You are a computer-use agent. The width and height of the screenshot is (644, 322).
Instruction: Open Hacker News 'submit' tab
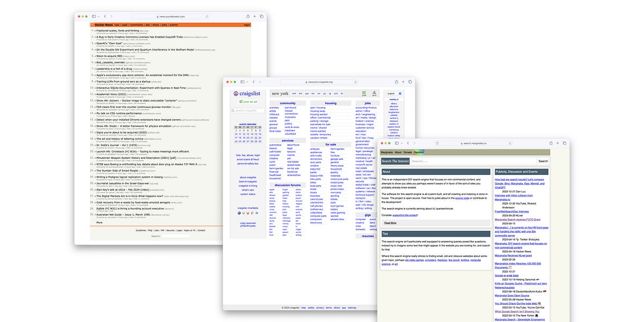pos(174,25)
